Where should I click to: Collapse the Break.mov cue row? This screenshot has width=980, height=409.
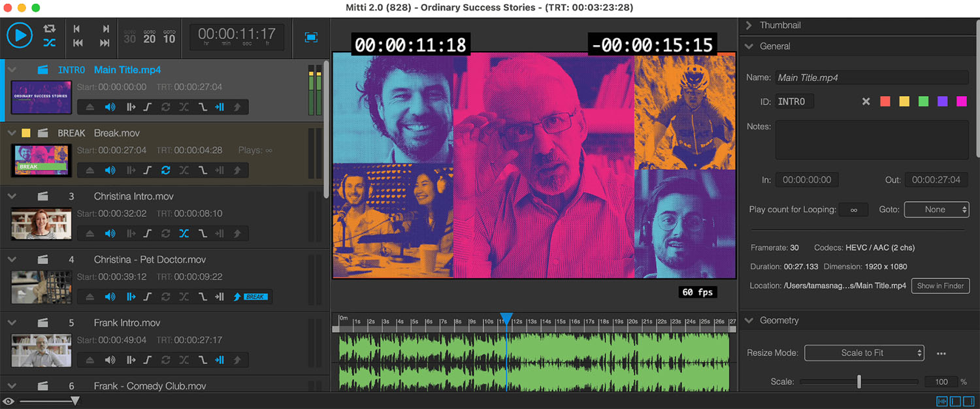pos(12,133)
